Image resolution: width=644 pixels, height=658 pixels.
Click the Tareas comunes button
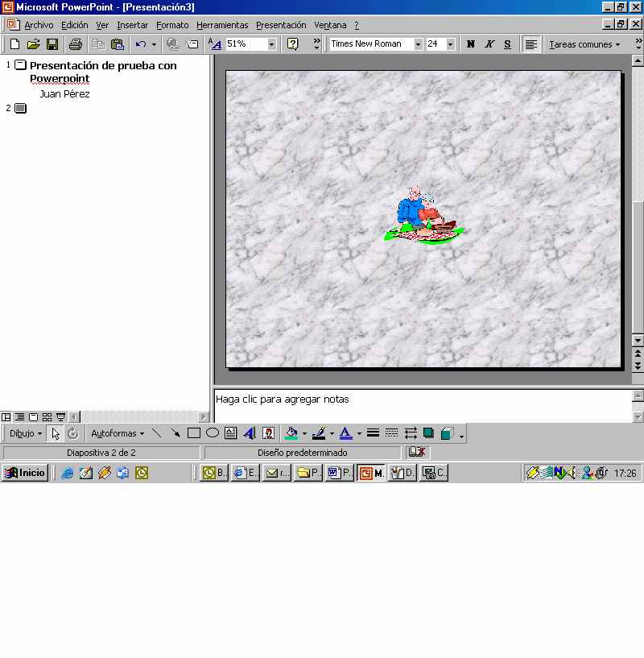pyautogui.click(x=584, y=44)
